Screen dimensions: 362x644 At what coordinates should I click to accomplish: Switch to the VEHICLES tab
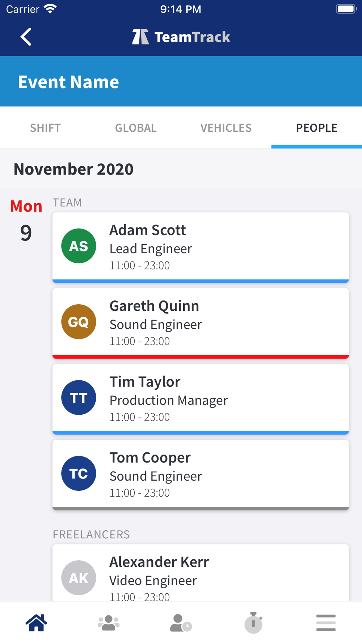226,128
